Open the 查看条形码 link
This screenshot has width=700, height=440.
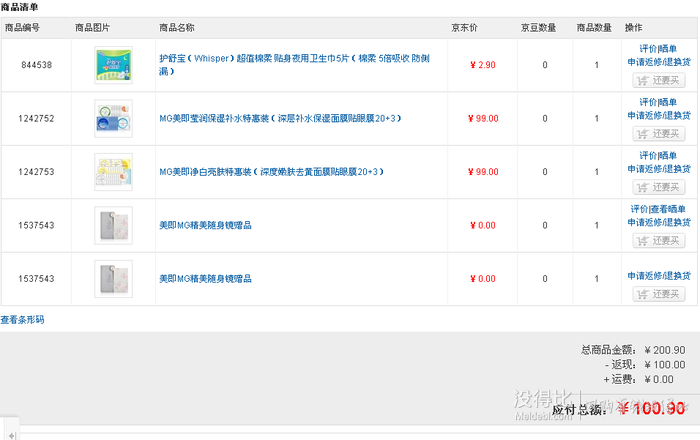tap(22, 320)
